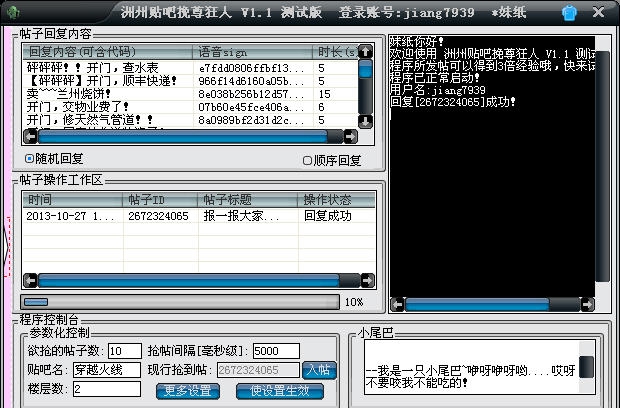Click sign value 8e038b256b12d57...
The width and height of the screenshot is (620, 408).
(251, 94)
